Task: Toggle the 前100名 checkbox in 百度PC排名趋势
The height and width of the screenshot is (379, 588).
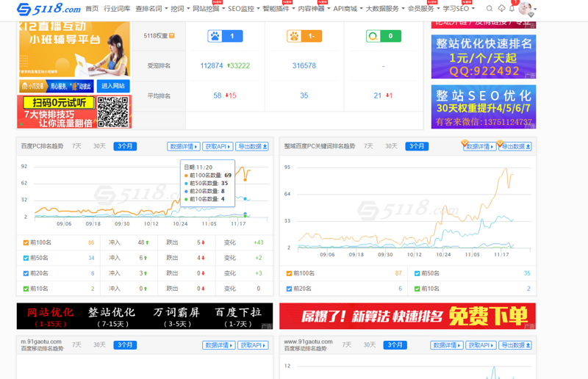Action: 26,242
